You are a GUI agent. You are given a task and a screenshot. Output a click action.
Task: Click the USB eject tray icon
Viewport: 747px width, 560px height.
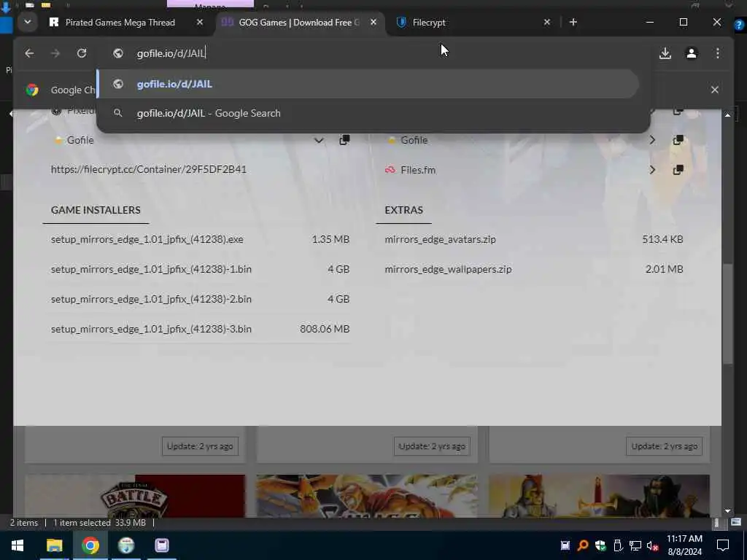(618, 545)
